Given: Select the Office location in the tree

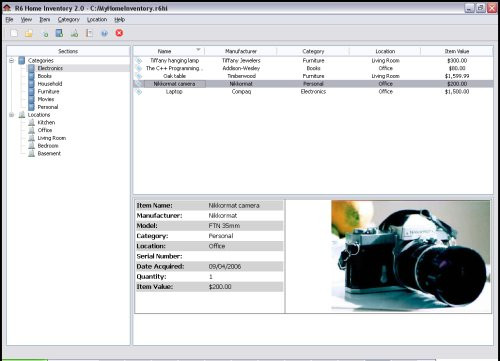Looking at the screenshot, I should coord(45,130).
